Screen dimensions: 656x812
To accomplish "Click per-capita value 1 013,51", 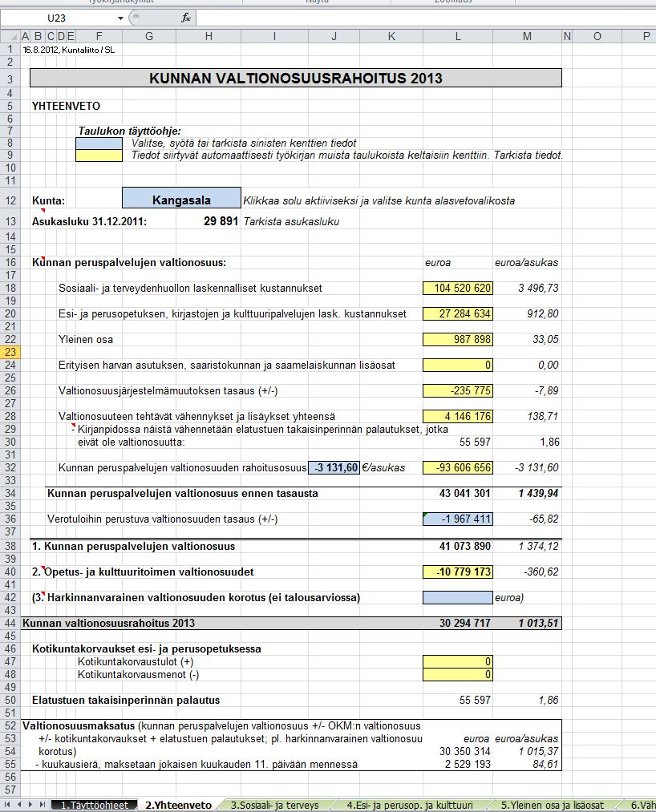I will pos(538,623).
